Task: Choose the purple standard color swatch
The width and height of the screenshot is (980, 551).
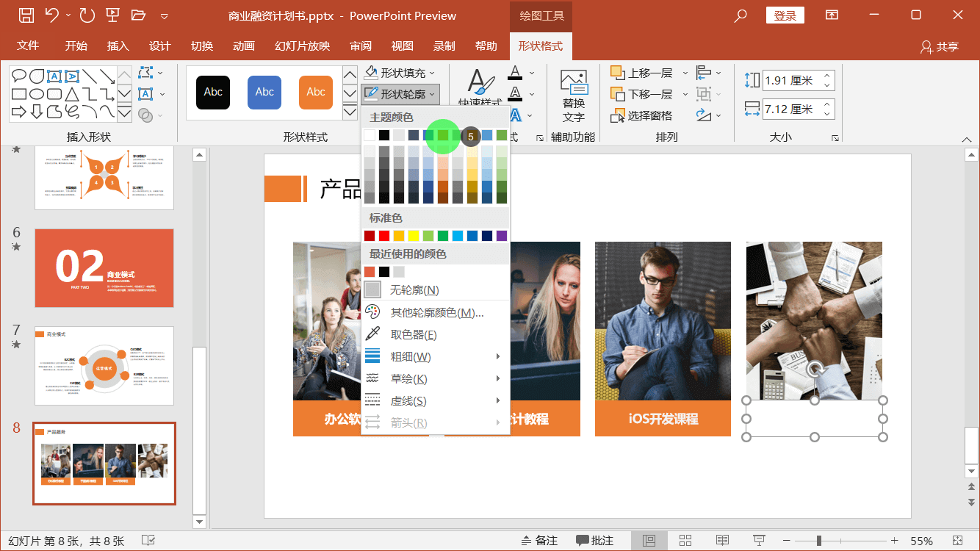Action: point(502,236)
